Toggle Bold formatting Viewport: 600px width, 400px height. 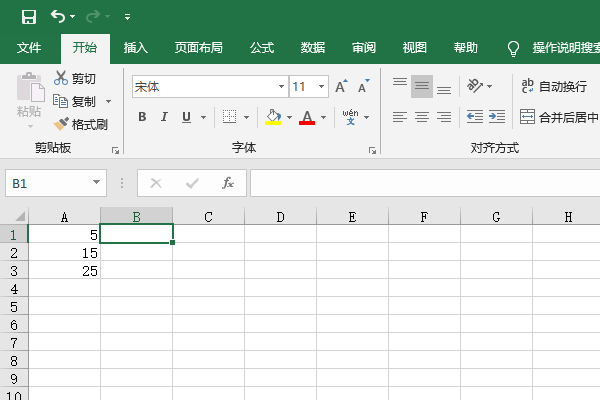[142, 117]
